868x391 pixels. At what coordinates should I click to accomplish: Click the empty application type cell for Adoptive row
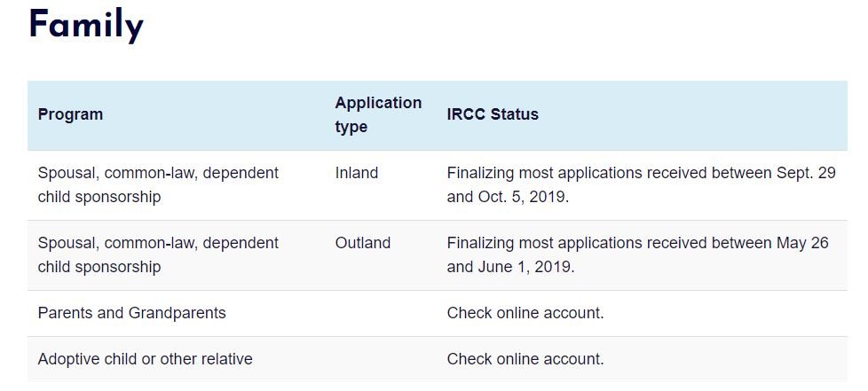coord(381,359)
